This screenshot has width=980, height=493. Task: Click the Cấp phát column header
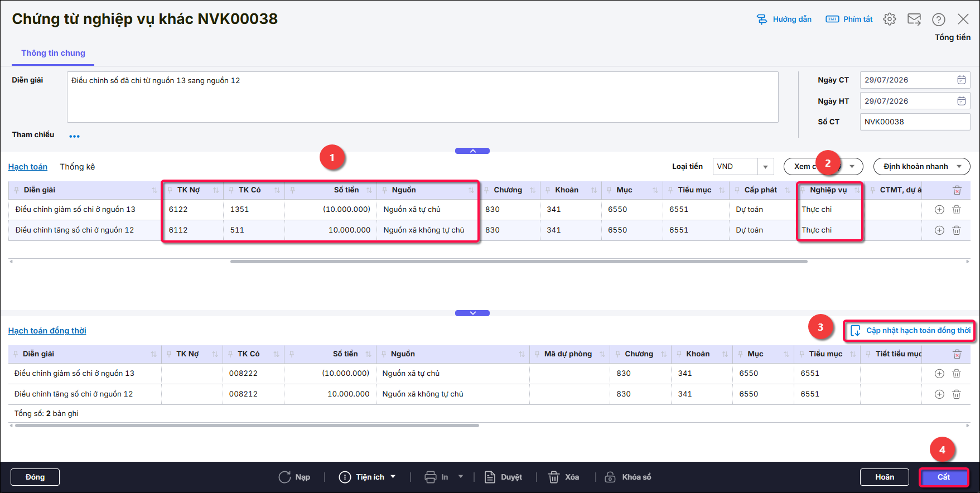760,190
